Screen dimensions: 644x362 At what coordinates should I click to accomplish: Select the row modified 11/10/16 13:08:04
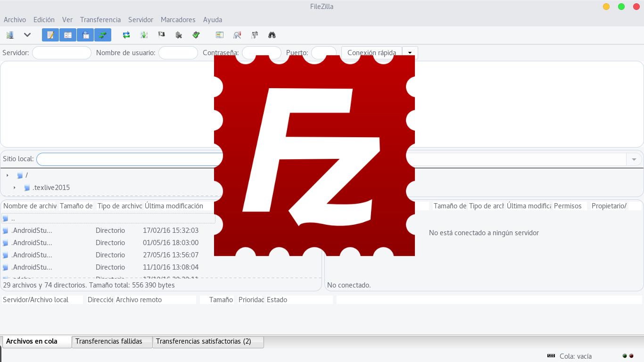108,268
